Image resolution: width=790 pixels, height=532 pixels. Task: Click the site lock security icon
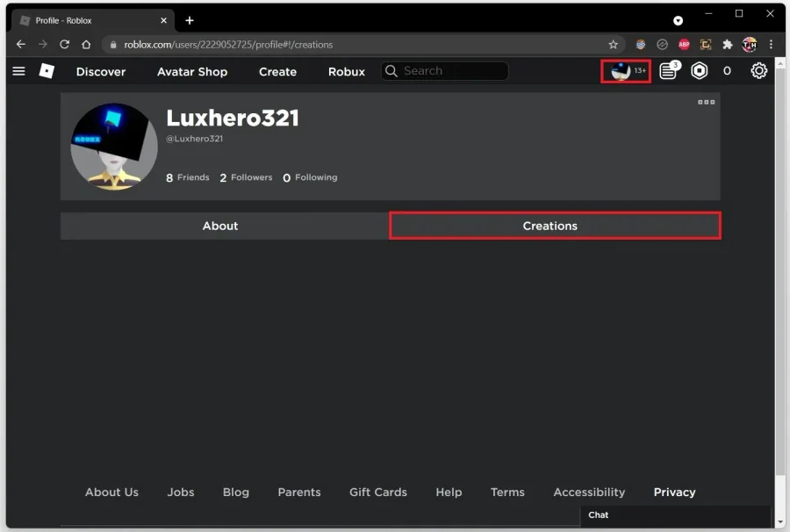coord(113,44)
